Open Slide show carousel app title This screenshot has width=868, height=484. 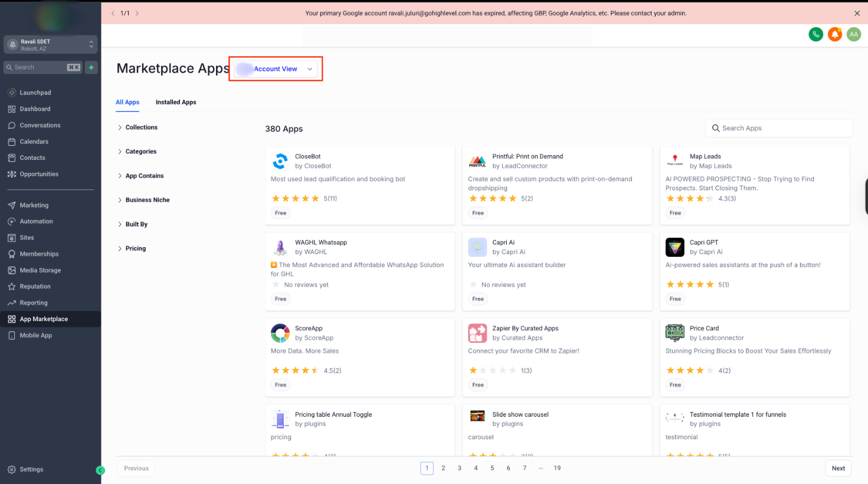click(x=520, y=414)
